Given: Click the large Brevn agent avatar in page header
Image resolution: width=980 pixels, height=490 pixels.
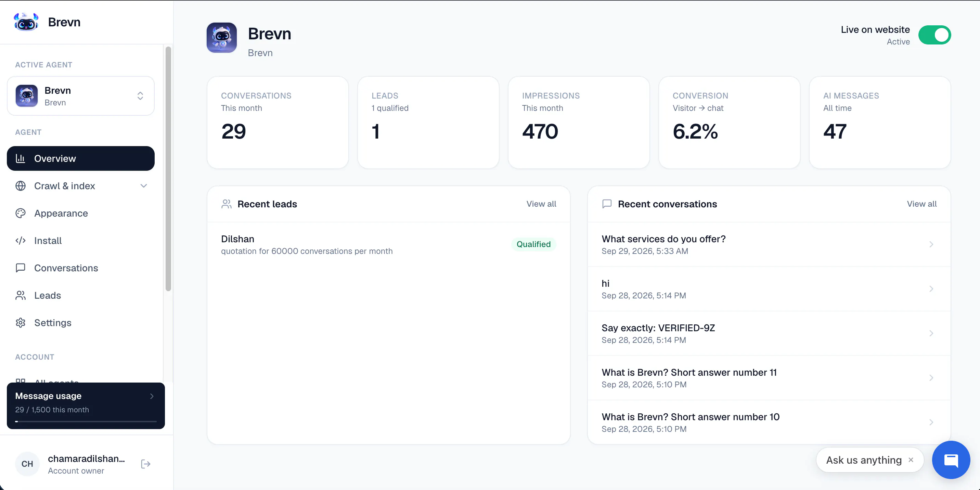Looking at the screenshot, I should (221, 38).
